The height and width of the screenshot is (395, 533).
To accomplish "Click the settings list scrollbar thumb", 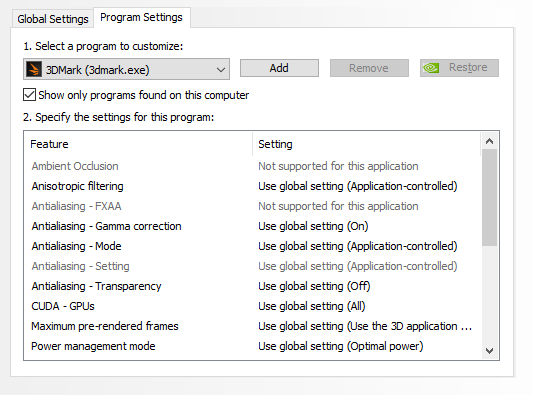I will (489, 197).
